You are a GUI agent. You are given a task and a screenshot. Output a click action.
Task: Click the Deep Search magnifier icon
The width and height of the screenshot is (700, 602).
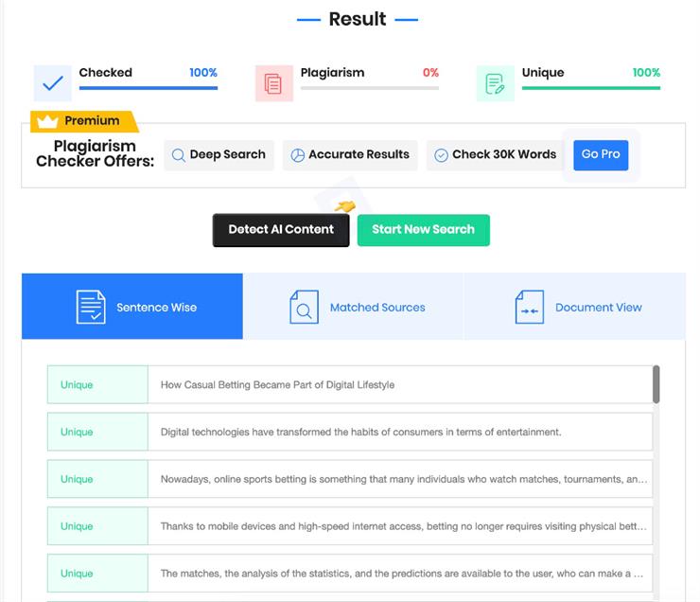(178, 155)
